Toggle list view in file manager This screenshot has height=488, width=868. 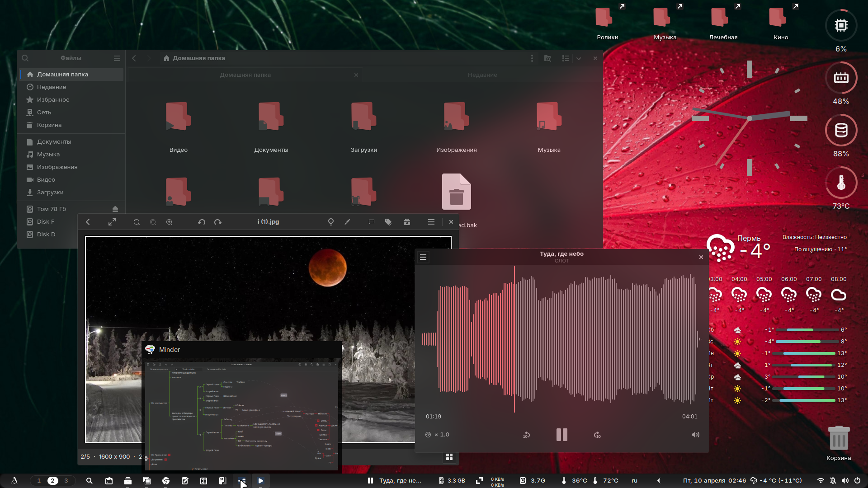(x=565, y=58)
